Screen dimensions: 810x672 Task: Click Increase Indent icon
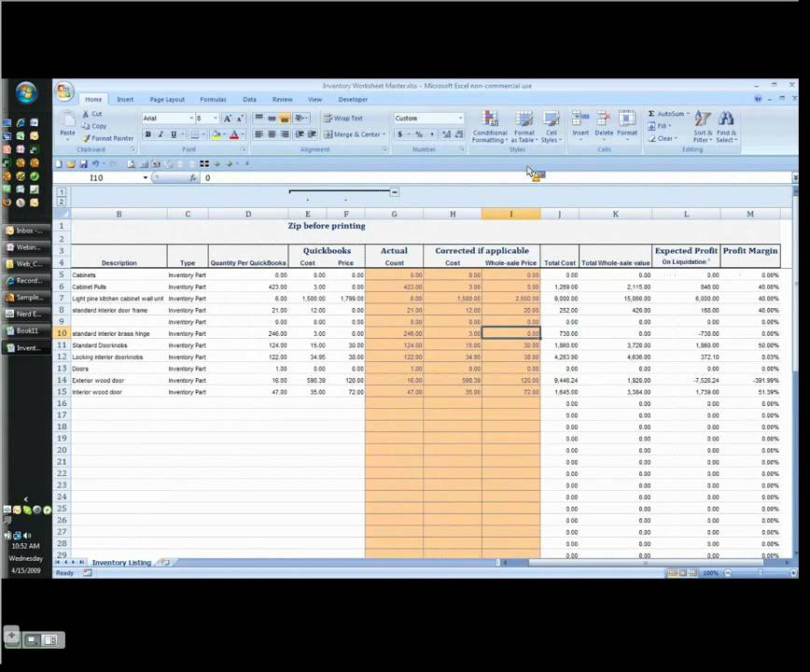click(x=312, y=134)
